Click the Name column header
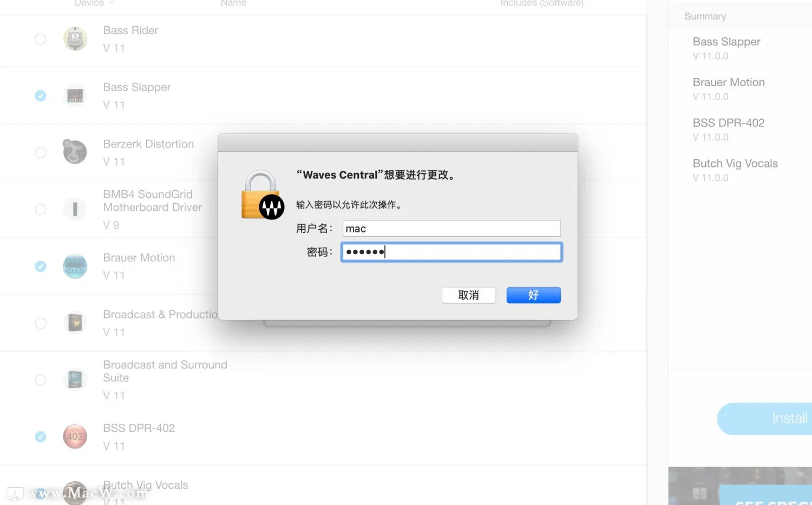The height and width of the screenshot is (505, 812). pos(233,3)
